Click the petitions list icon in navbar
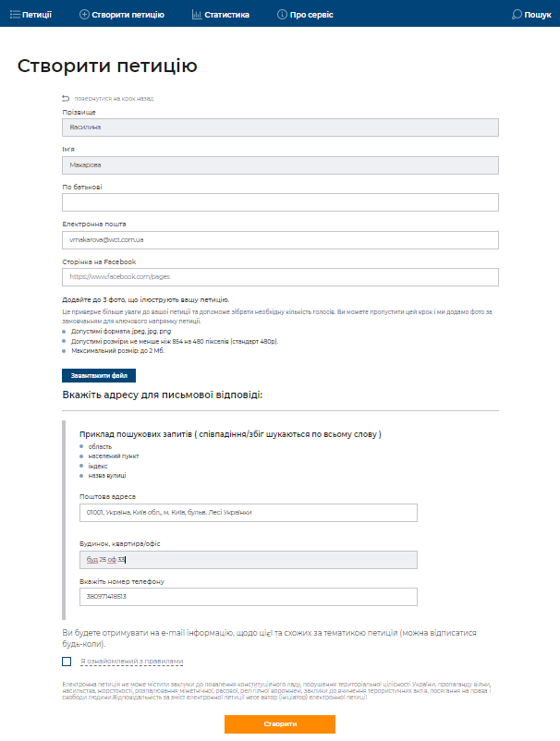 [x=15, y=15]
